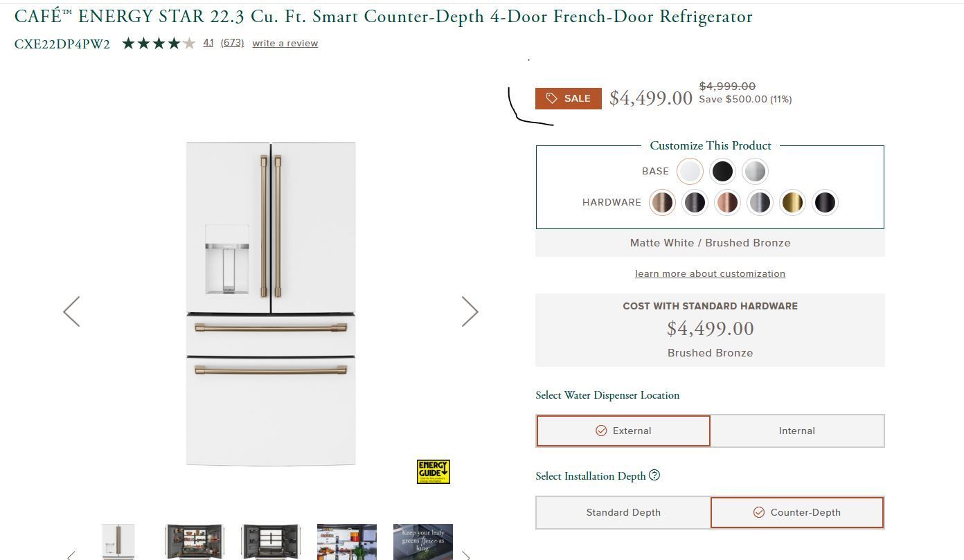Confirm the Counter-Depth installation option
964x560 pixels.
(797, 512)
